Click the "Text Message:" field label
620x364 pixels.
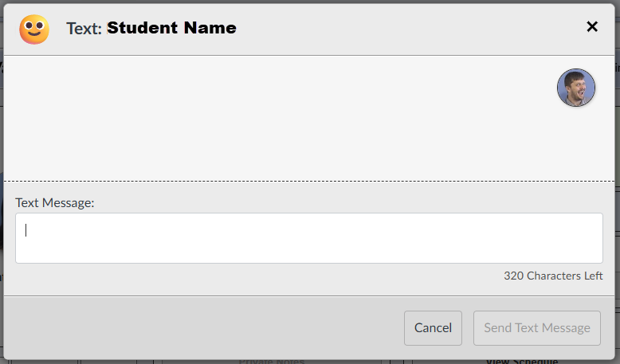tap(54, 203)
